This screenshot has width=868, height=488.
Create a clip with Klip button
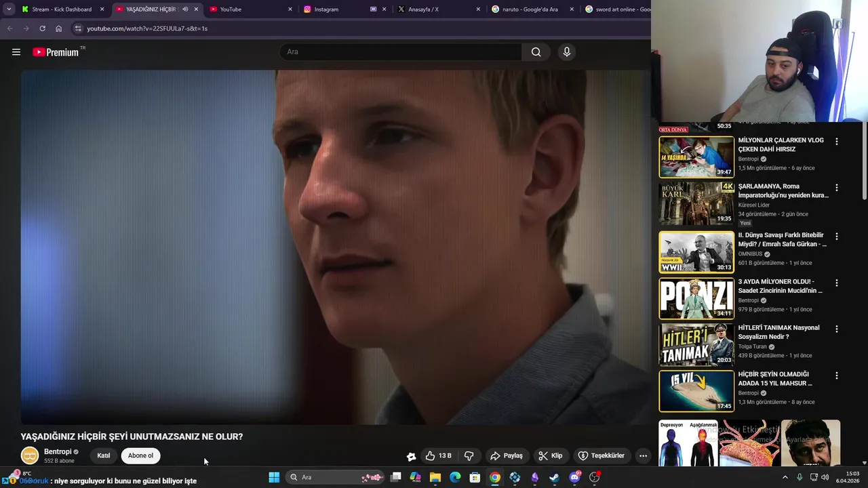pos(551,455)
